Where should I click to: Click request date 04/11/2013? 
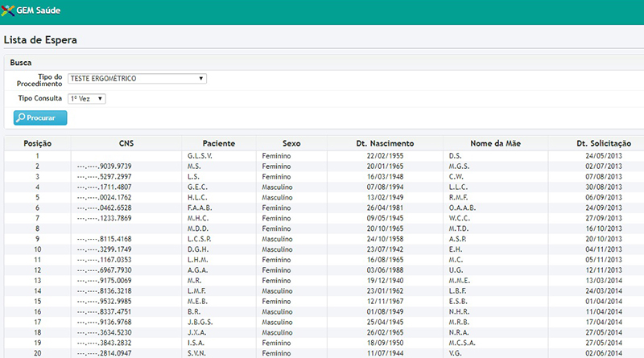click(x=604, y=249)
